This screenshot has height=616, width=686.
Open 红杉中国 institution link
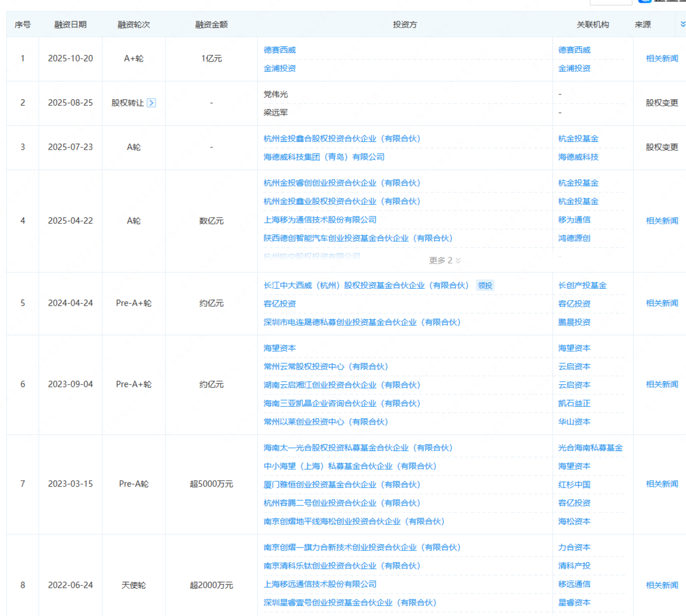(x=574, y=485)
